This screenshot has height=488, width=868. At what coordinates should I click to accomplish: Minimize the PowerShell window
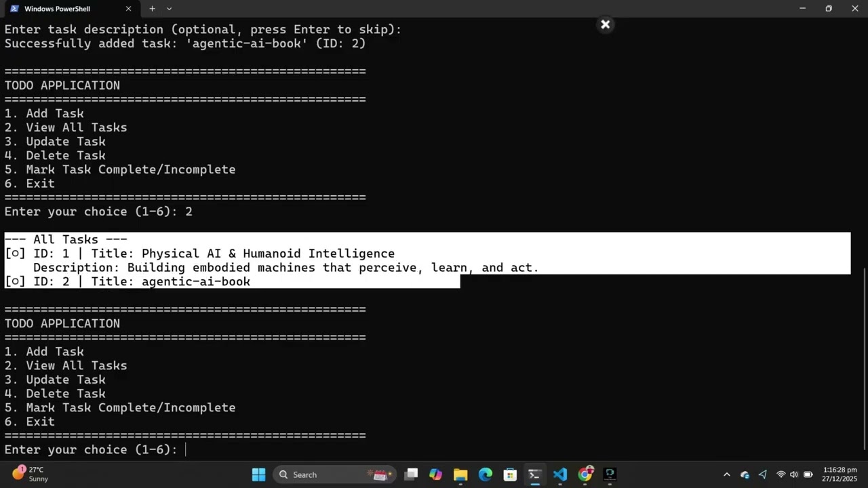click(x=802, y=9)
